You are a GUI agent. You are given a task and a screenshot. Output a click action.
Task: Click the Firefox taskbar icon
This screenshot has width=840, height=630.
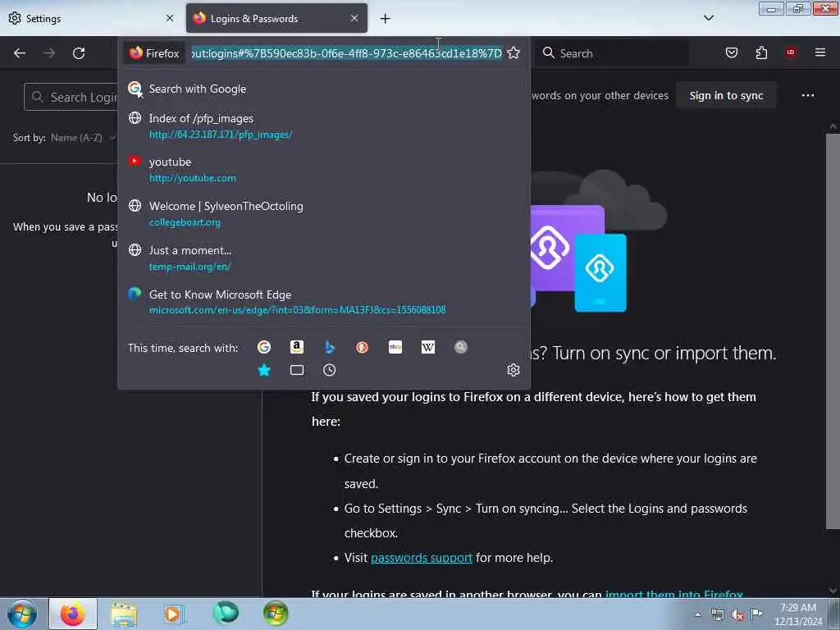point(73,614)
